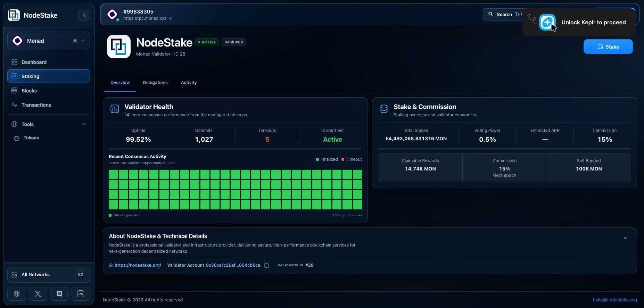
Task: Open All Networks list
Action: (49, 275)
